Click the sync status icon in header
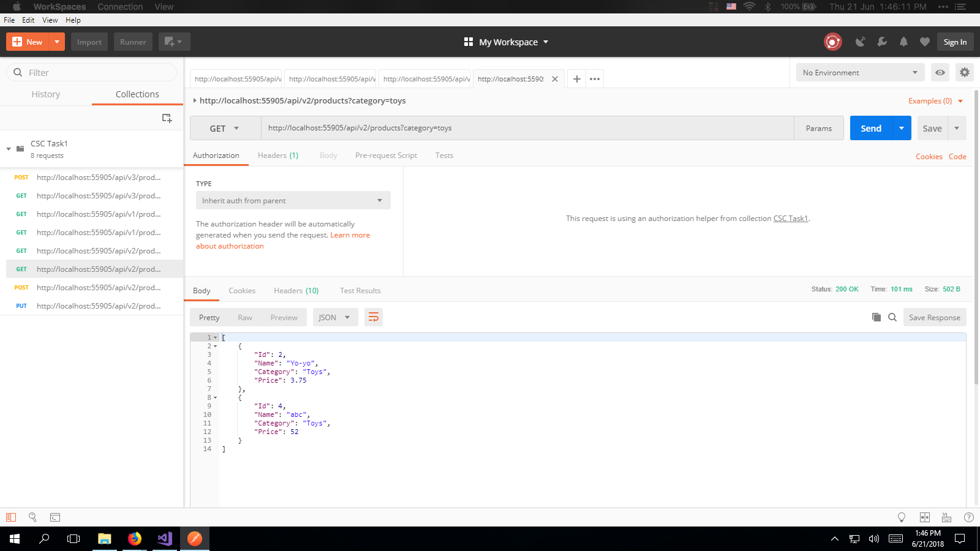 [x=832, y=42]
